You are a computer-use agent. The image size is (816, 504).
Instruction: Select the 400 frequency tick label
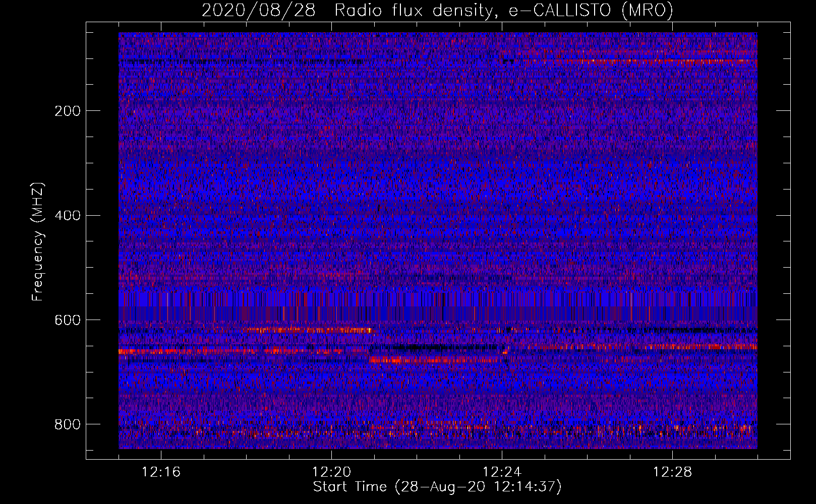pos(68,216)
